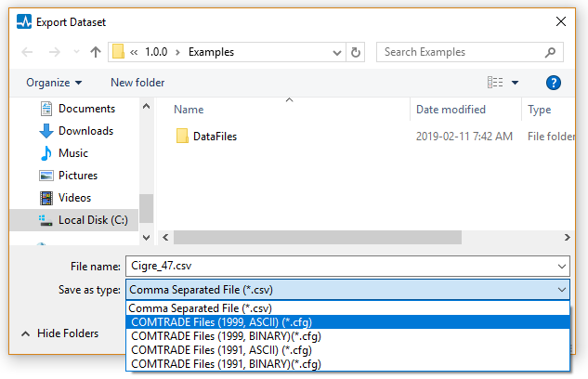Click the Up one level arrow
Viewport: 588px width, 379px height.
tap(96, 52)
